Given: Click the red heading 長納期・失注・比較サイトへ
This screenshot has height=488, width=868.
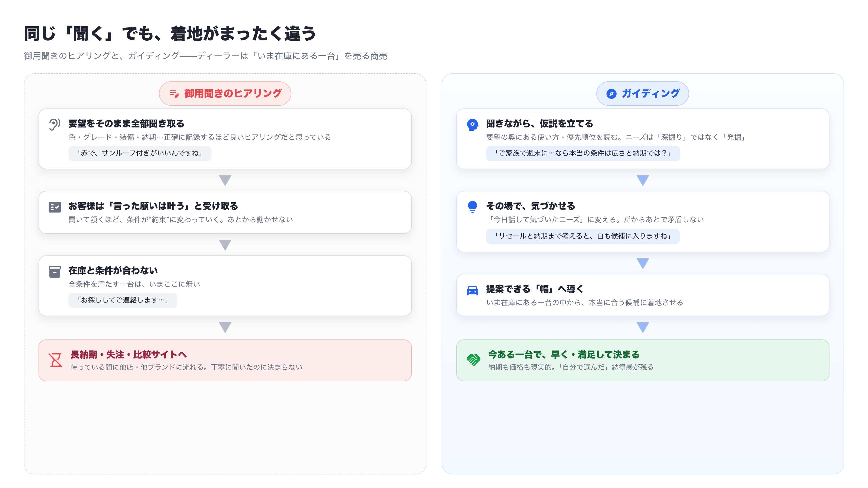Looking at the screenshot, I should [x=129, y=354].
